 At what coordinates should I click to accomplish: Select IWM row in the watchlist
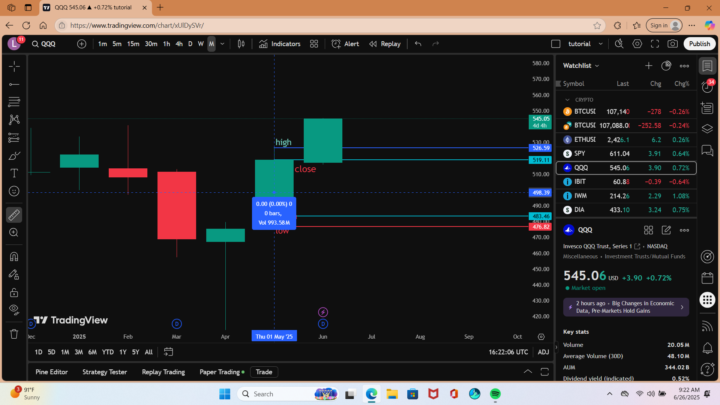[626, 196]
